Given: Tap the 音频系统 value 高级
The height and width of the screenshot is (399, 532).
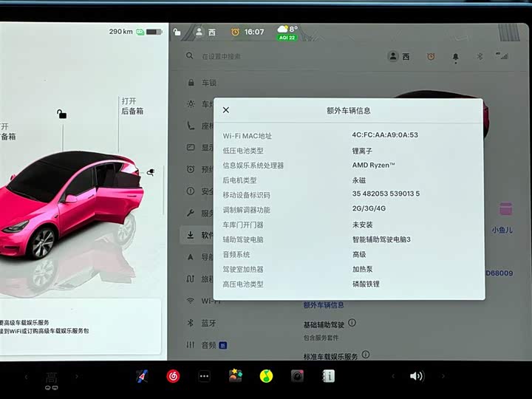Looking at the screenshot, I should [x=359, y=254].
